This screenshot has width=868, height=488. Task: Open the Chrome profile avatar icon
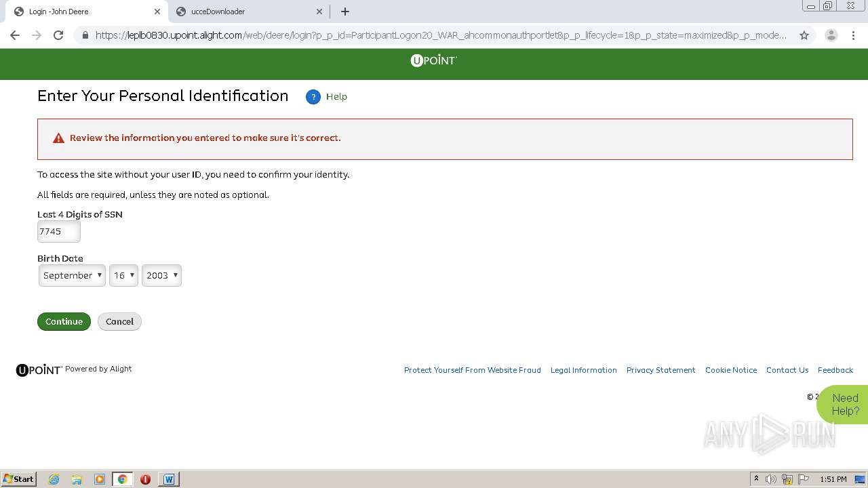pos(831,35)
